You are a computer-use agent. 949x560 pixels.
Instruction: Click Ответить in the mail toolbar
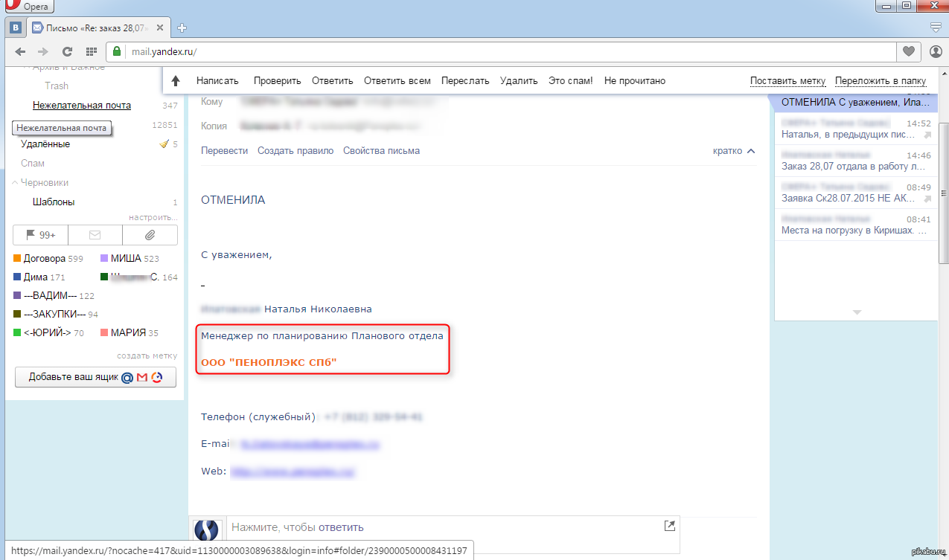[332, 80]
